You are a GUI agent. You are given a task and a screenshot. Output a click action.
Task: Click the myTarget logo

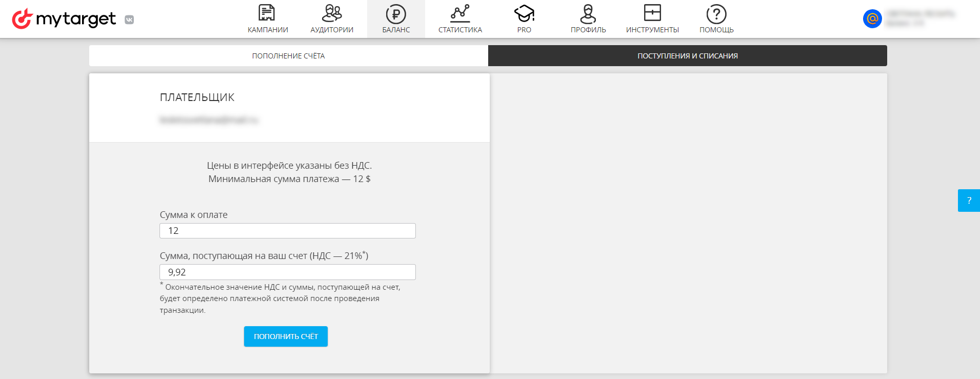pos(64,19)
